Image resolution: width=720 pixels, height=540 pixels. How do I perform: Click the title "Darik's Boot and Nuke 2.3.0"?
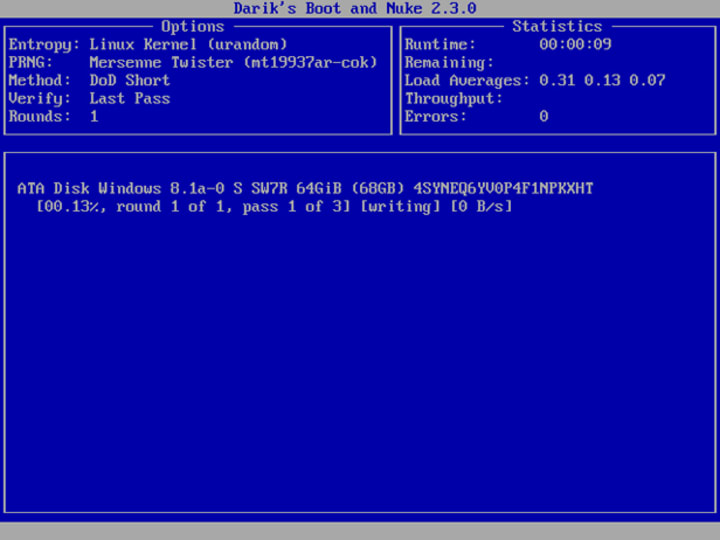[355, 8]
